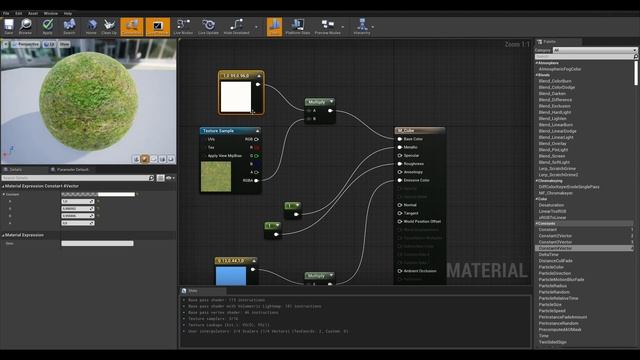
Task: Click the B value field
Action: click(x=78, y=216)
